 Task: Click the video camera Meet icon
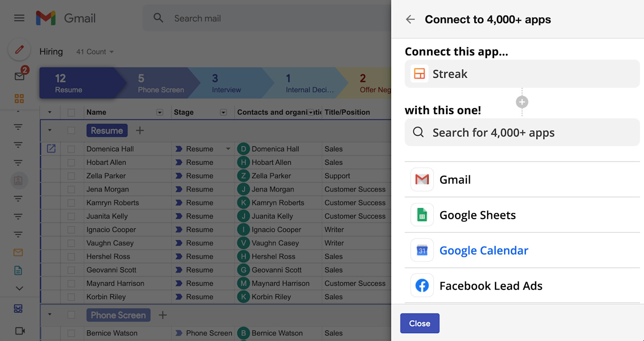point(19,330)
